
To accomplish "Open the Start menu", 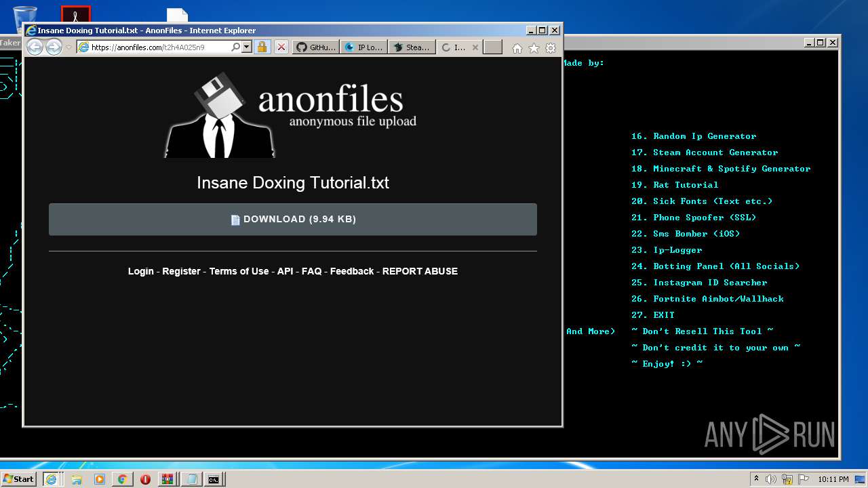I will coord(18,479).
